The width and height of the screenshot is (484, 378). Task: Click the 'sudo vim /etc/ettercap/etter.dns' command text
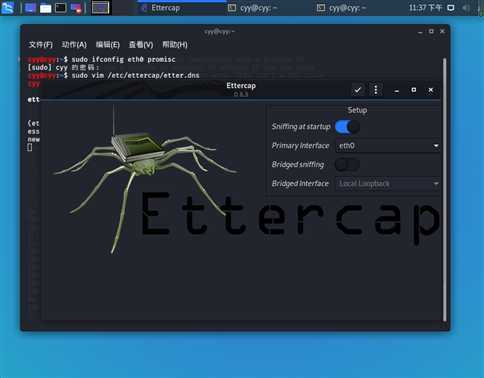135,75
